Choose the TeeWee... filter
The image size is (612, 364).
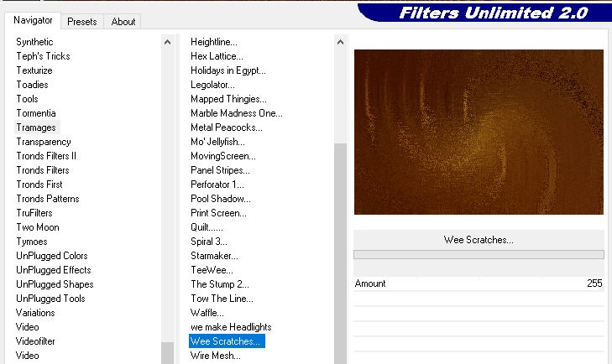[212, 270]
